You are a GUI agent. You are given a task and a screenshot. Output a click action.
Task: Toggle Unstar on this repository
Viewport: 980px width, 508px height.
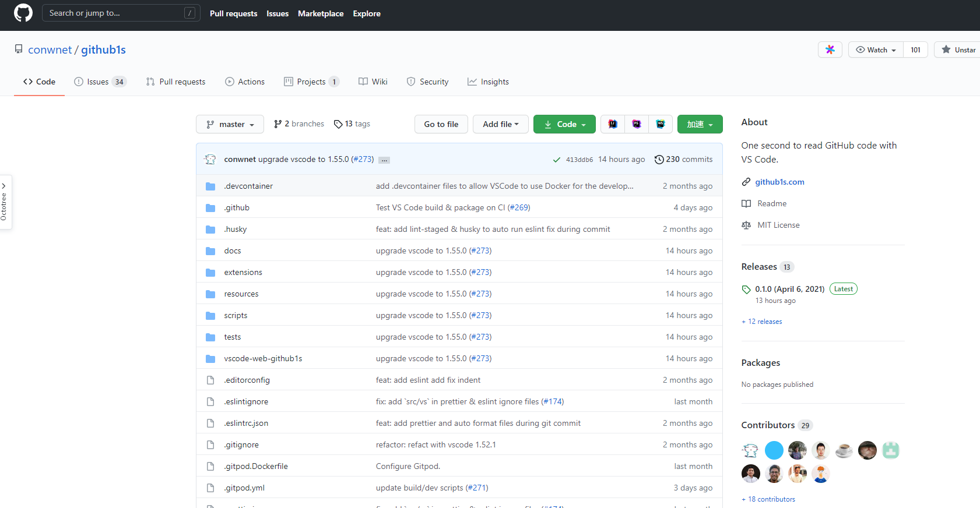point(958,50)
